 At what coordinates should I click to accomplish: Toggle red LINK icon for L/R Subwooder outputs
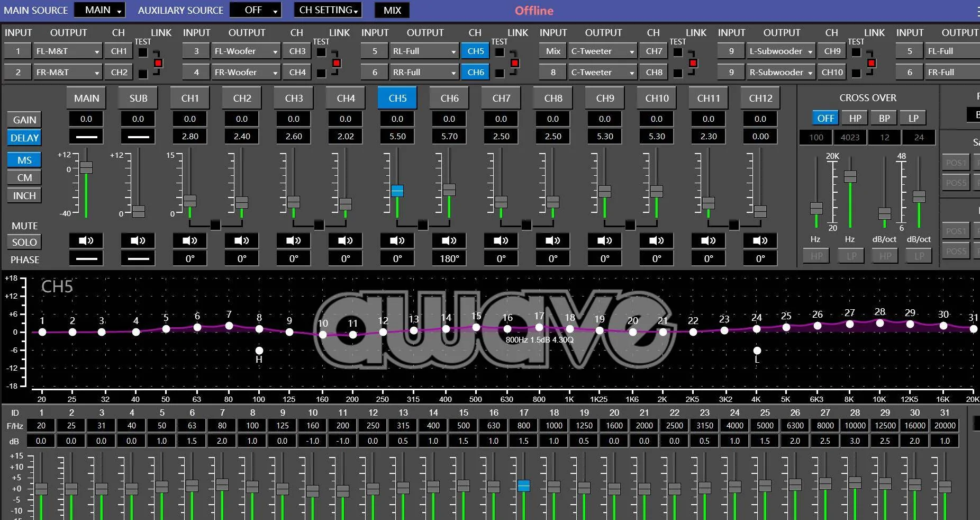coord(871,63)
